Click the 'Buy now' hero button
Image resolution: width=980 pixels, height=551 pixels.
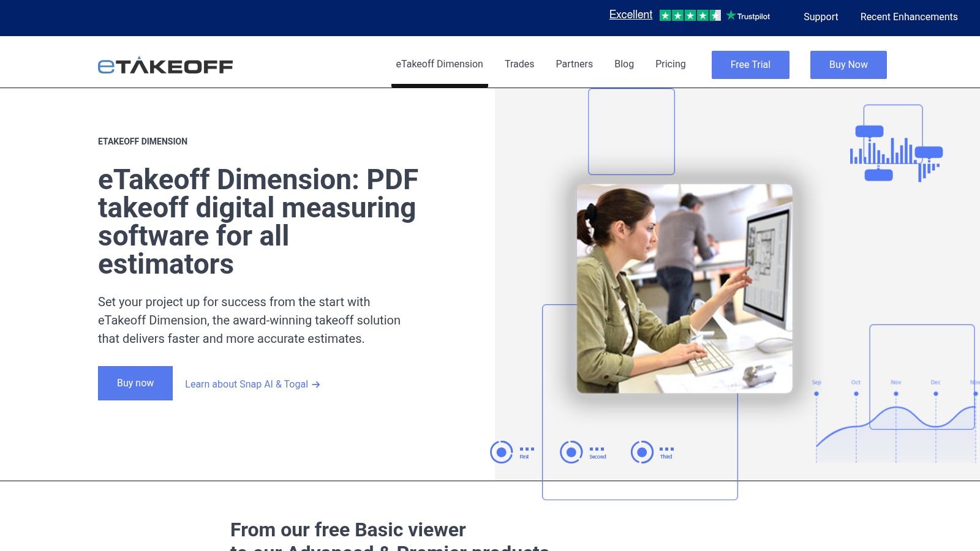tap(135, 383)
